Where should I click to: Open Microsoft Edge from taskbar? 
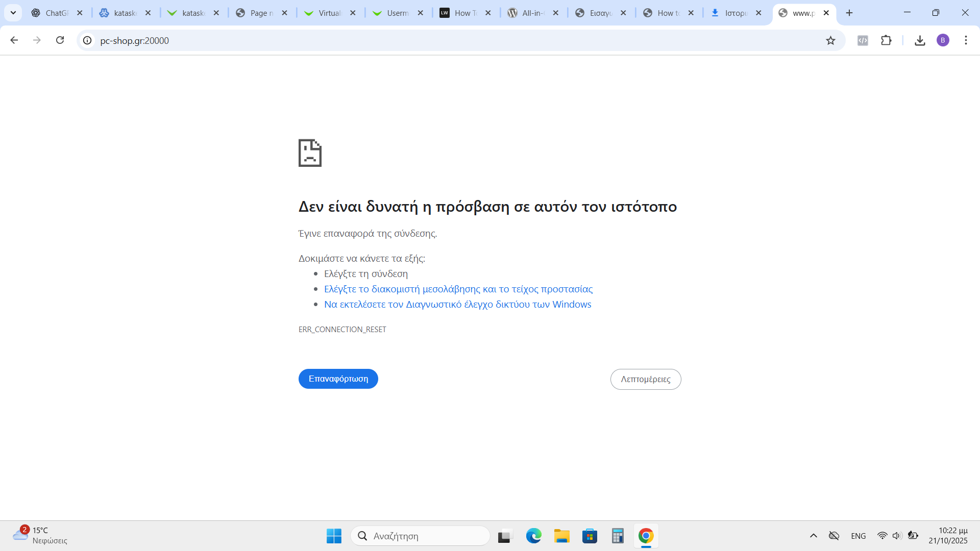pos(533,536)
